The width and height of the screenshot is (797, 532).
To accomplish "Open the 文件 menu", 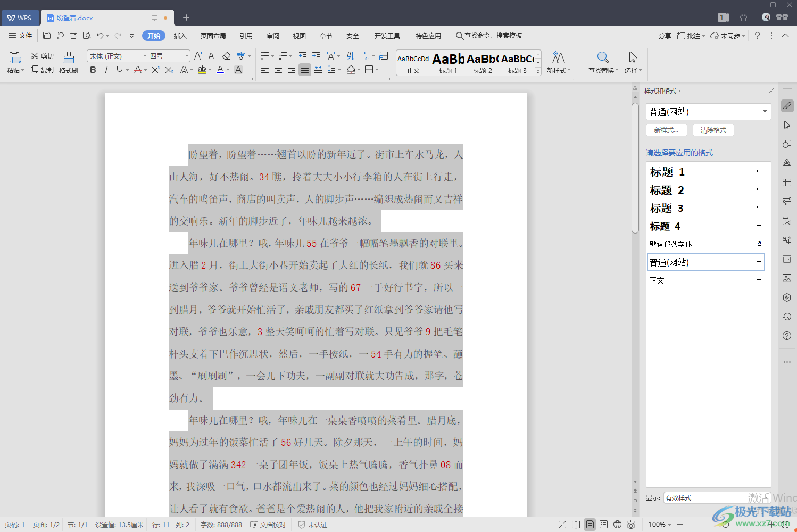I will (20, 36).
